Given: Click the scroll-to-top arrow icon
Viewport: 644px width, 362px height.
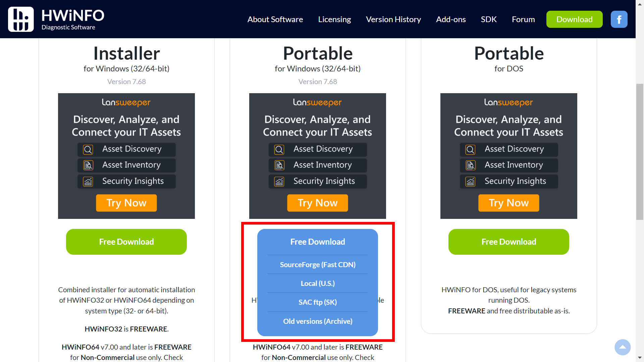Looking at the screenshot, I should [623, 347].
